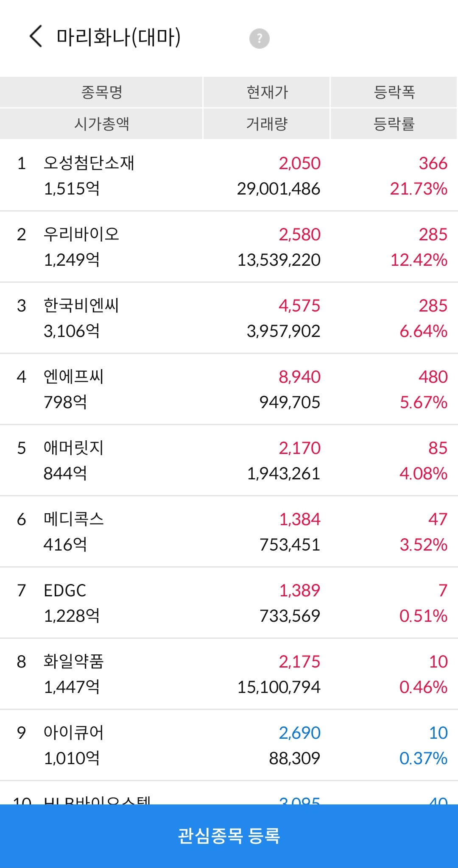Sort by 등락률 column header
Image resolution: width=458 pixels, height=868 pixels.
coord(394,124)
